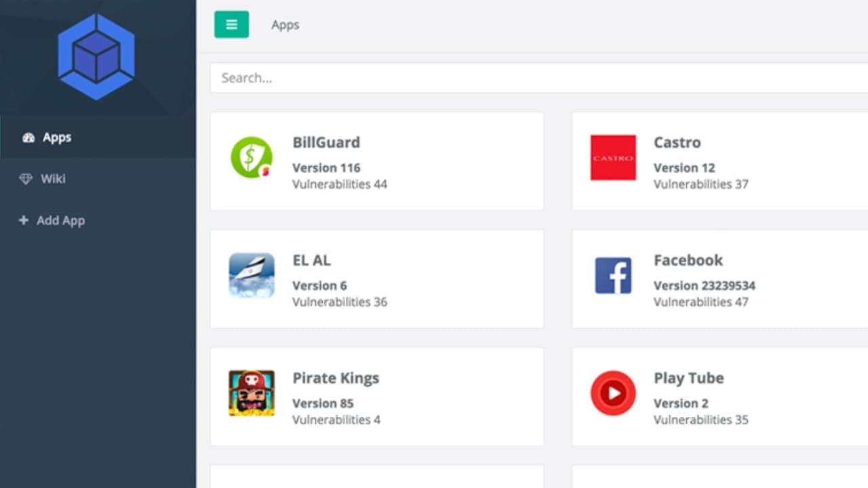The image size is (868, 488).
Task: Click the Castro title
Action: click(677, 143)
